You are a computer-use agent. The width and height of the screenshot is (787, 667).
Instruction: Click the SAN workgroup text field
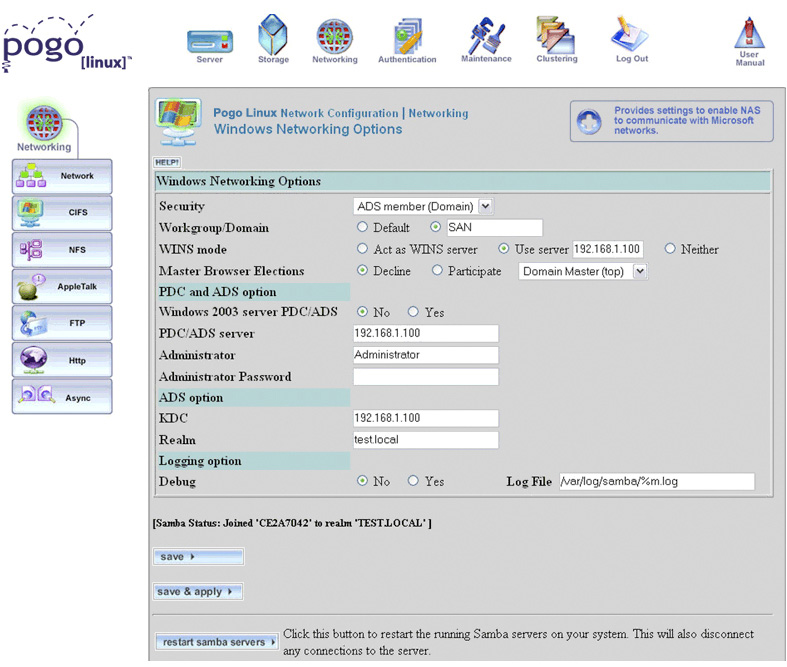[x=494, y=228]
